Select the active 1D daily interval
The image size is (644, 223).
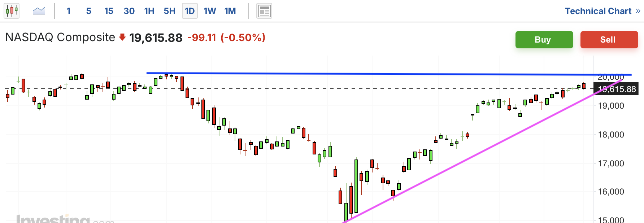[190, 11]
